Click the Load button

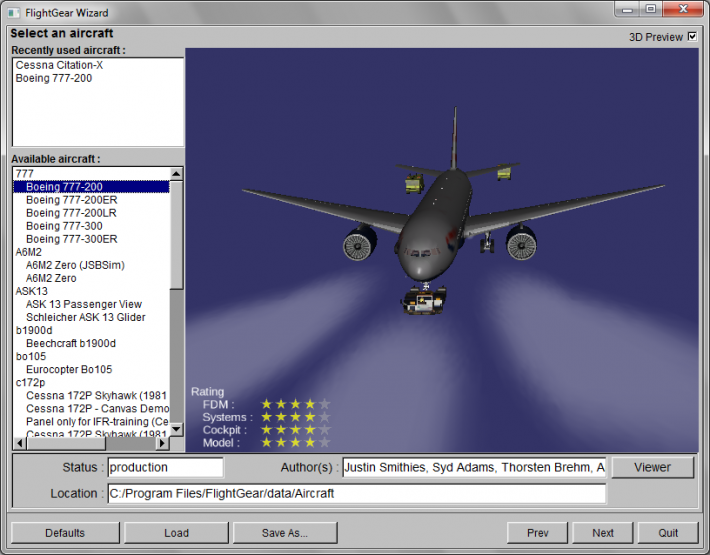177,533
